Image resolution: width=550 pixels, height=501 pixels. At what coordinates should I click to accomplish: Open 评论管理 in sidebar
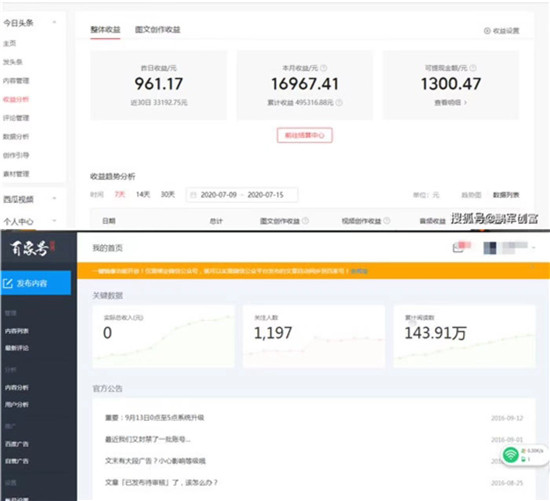[x=16, y=118]
